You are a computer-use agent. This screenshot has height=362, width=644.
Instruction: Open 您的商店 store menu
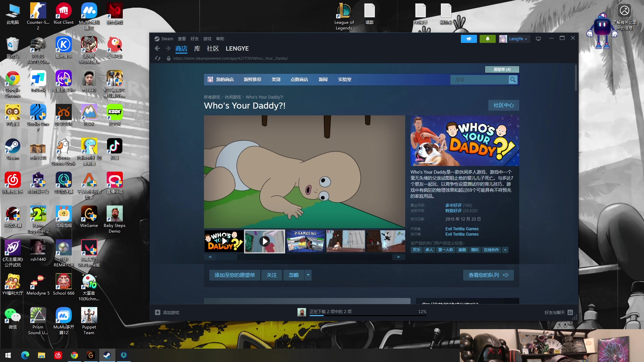click(225, 80)
